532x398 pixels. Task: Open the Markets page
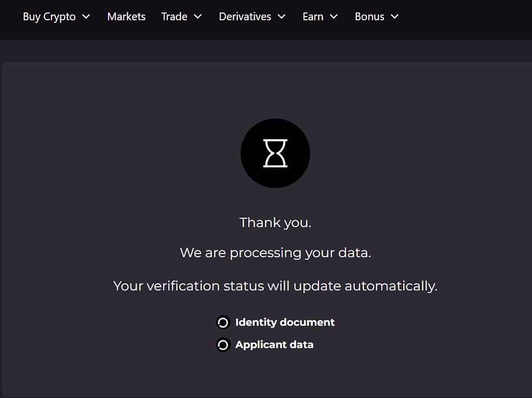click(126, 17)
